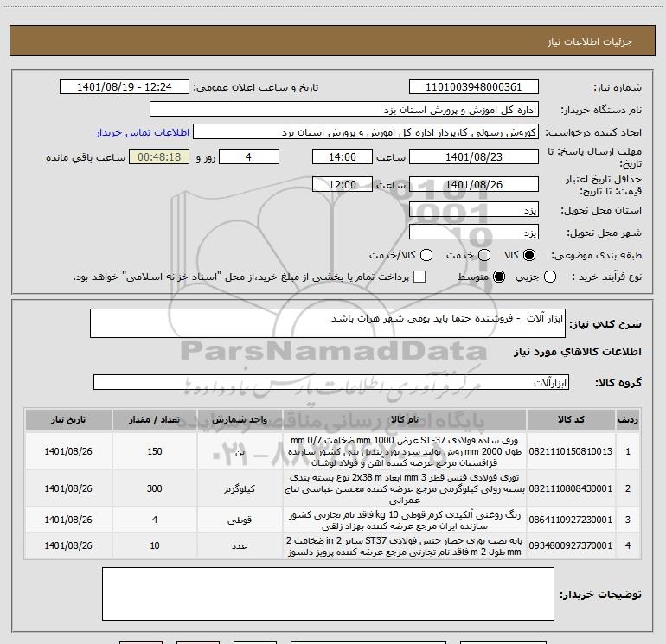Select item code 0864110927230001
The height and width of the screenshot is (644, 666).
tap(571, 520)
